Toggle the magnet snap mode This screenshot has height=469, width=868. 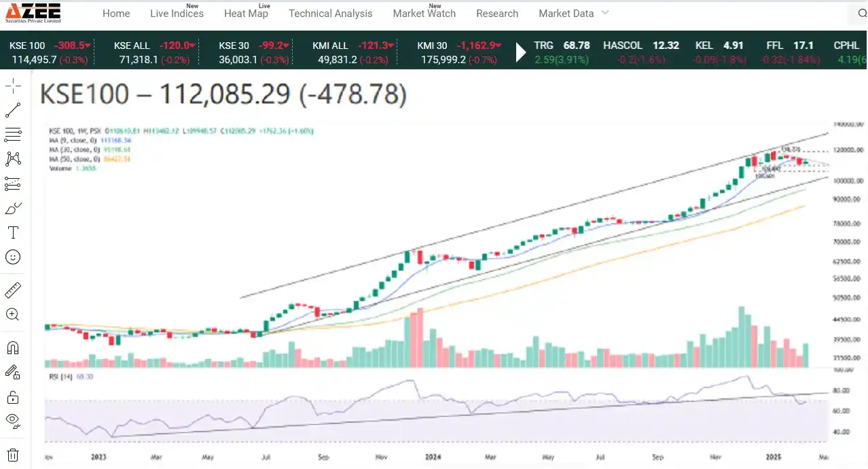13,348
